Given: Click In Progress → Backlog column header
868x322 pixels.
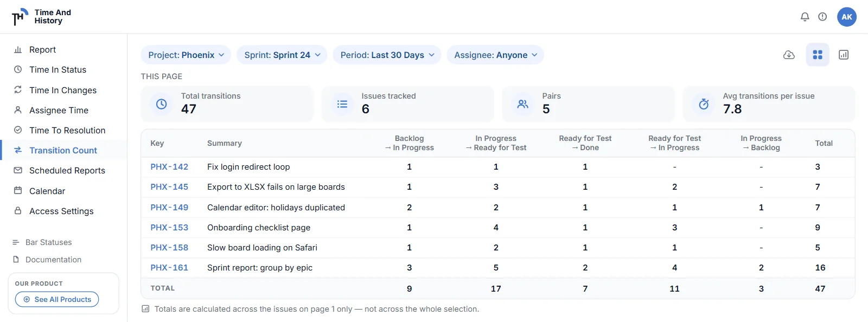Looking at the screenshot, I should [761, 143].
